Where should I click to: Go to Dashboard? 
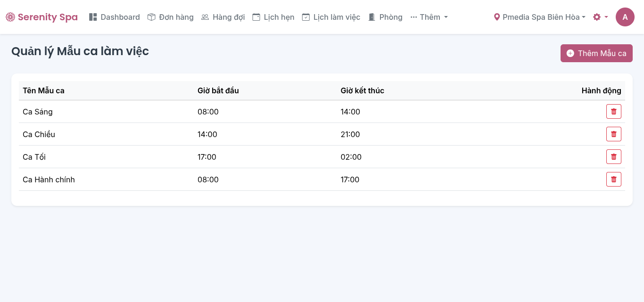click(x=115, y=17)
